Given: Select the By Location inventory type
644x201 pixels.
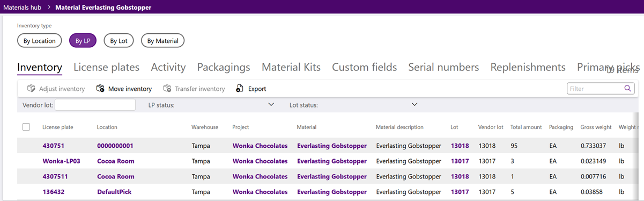Looking at the screenshot, I should pos(40,40).
